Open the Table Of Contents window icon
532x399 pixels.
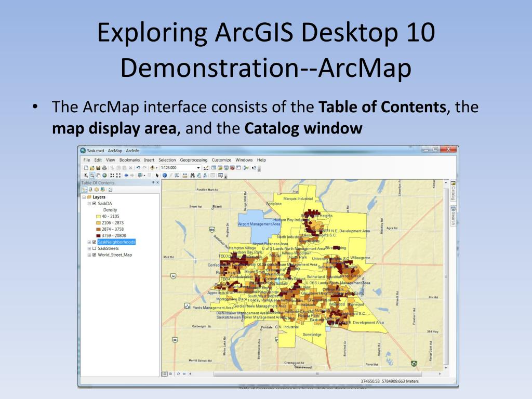214,168
